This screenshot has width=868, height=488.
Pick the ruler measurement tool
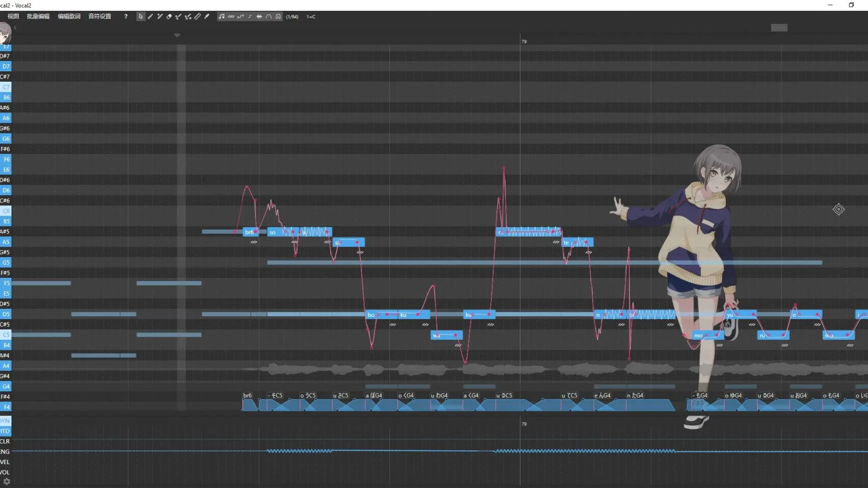tap(198, 17)
